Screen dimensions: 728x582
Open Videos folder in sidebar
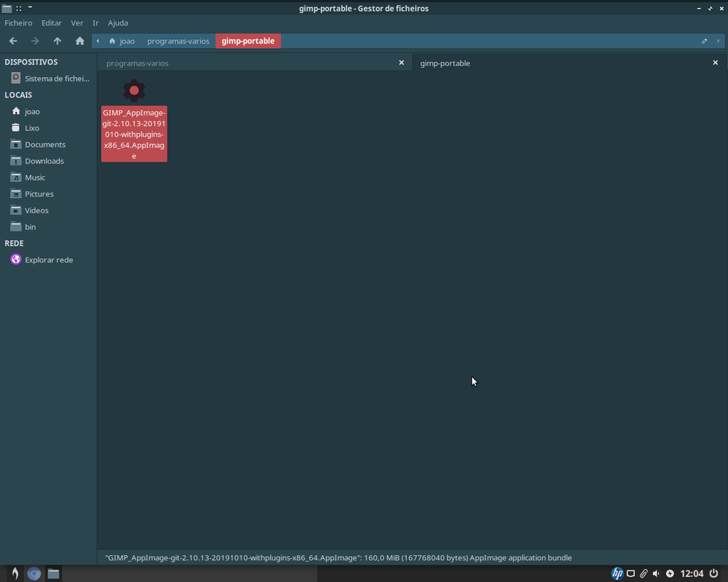pos(48,210)
